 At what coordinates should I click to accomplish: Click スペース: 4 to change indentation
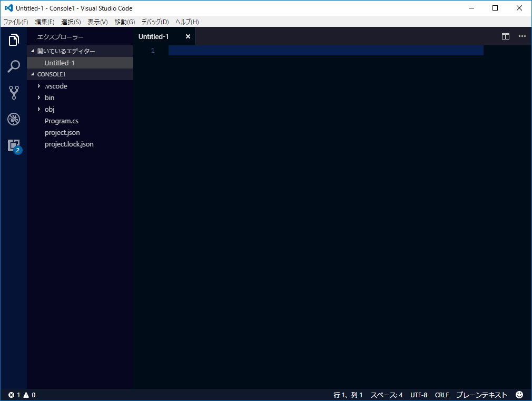pos(387,394)
